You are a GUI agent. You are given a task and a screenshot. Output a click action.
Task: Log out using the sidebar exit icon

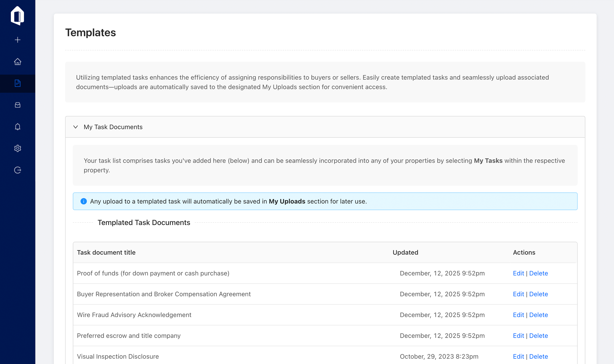17,170
